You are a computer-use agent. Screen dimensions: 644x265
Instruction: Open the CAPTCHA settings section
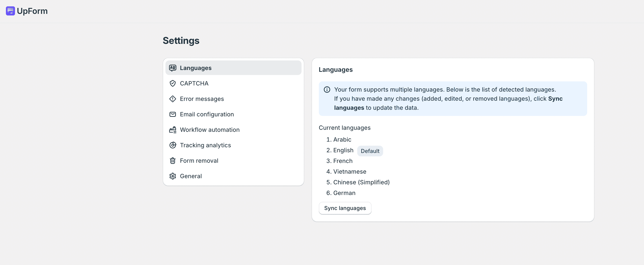point(233,83)
